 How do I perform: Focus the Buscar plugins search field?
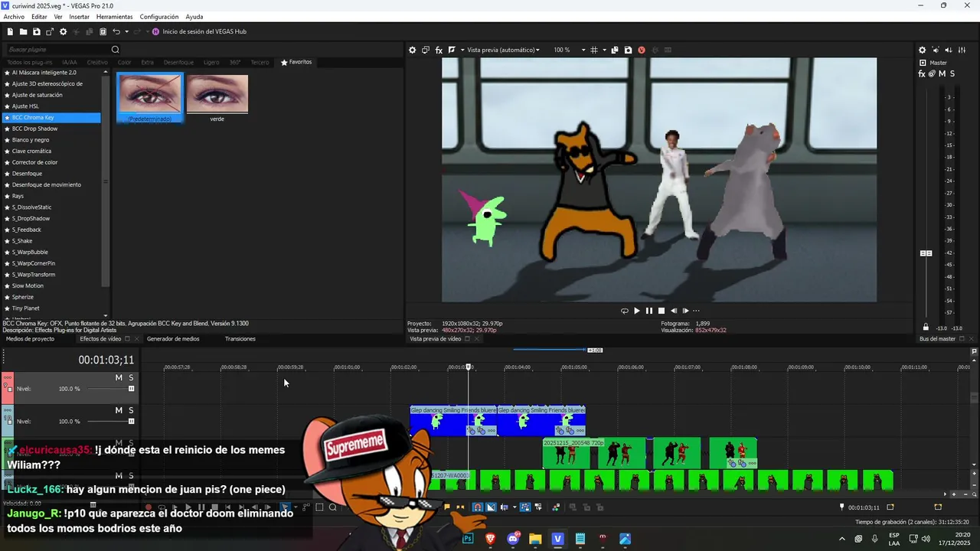(x=57, y=50)
